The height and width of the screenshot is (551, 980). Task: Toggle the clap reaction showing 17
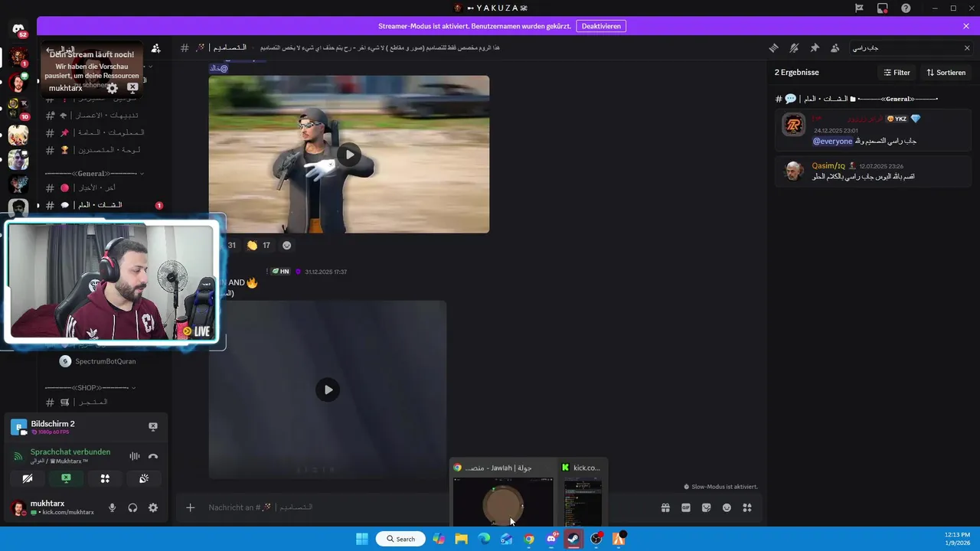click(x=258, y=246)
